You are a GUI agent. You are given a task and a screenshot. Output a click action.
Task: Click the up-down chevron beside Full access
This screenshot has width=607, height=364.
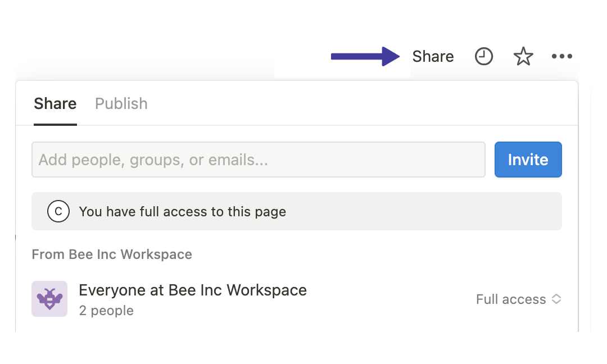[x=556, y=299]
